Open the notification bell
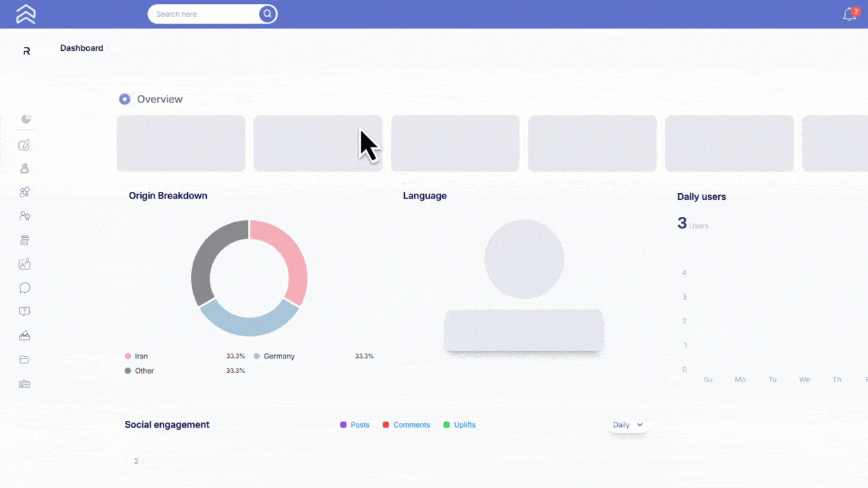868x488 pixels. click(849, 14)
